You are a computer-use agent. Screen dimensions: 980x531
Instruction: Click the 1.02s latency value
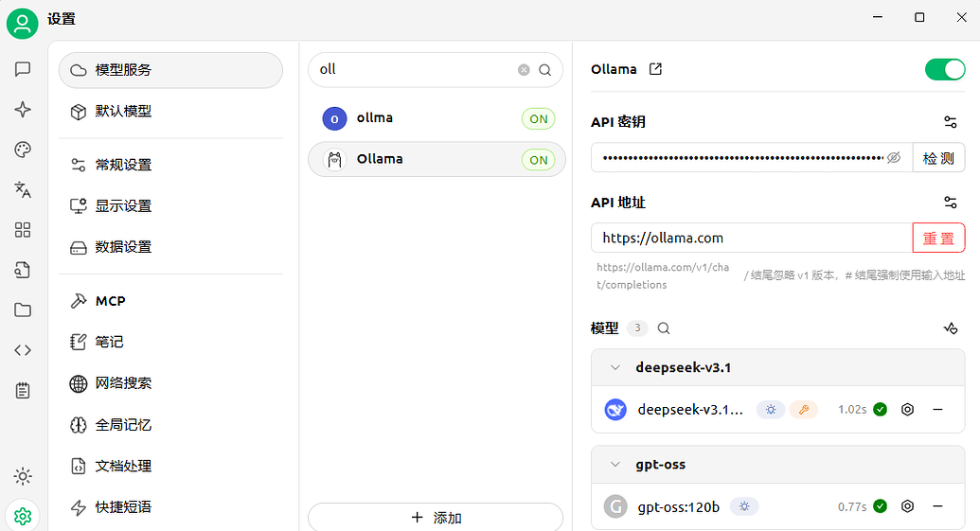coord(852,409)
